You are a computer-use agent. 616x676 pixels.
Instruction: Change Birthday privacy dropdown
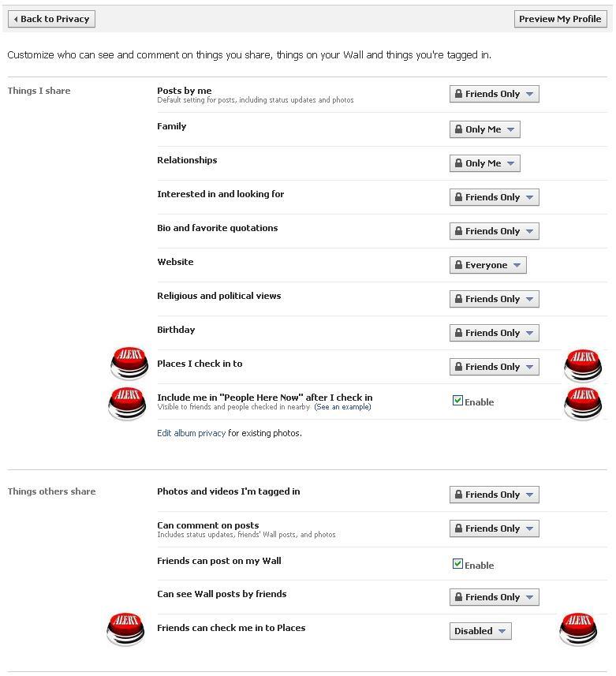pyautogui.click(x=494, y=333)
